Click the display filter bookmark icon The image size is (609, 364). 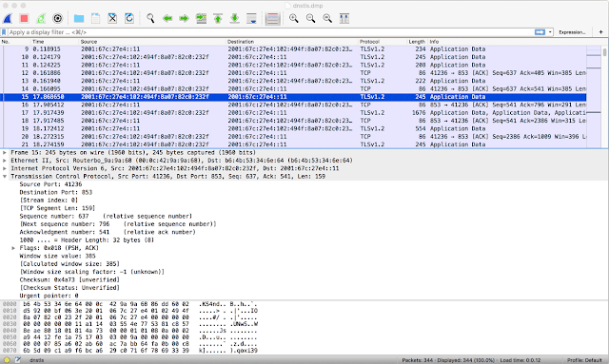click(x=4, y=32)
